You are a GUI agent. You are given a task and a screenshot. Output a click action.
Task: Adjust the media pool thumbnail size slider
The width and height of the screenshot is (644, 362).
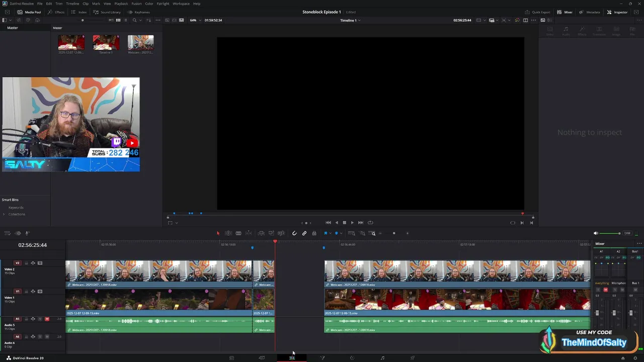click(x=83, y=20)
